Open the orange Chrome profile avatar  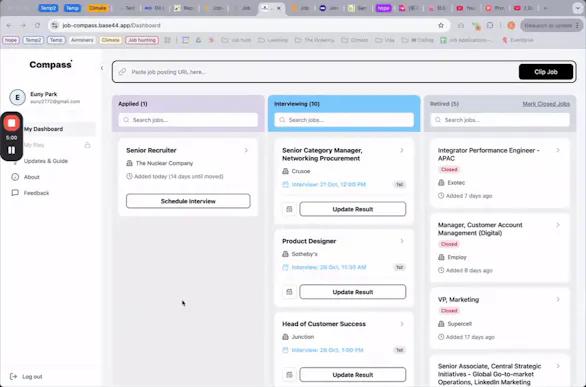[x=511, y=25]
